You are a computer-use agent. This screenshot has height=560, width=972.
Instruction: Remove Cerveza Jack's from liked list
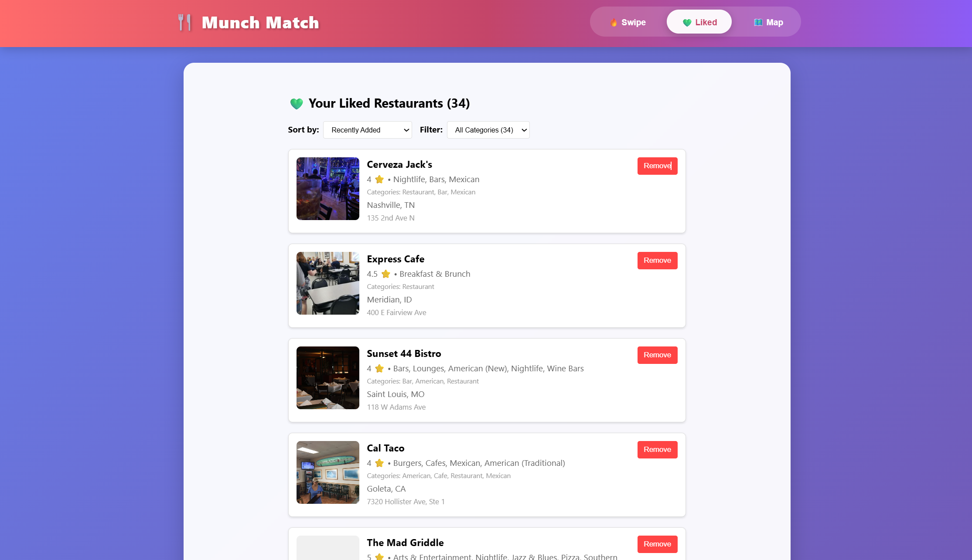point(658,166)
